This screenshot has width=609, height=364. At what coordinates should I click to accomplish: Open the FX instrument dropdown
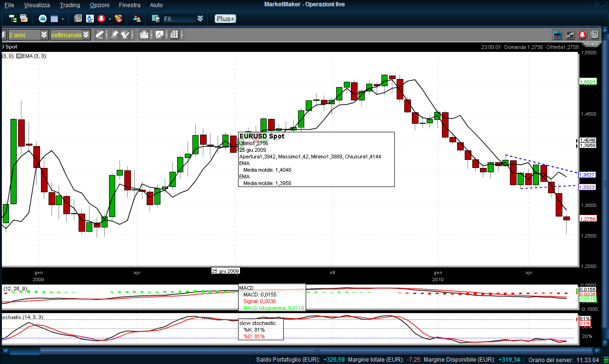point(200,19)
